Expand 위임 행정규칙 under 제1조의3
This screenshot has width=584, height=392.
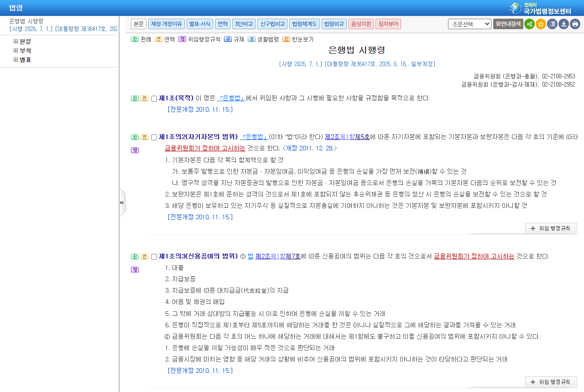click(551, 382)
